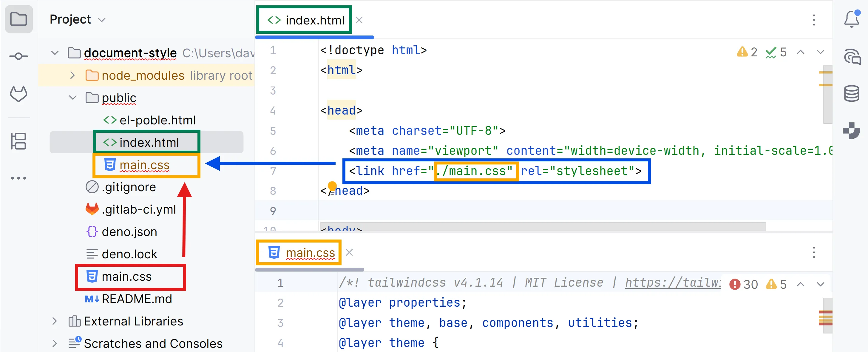Open the Notifications bell icon
Screen dimensions: 868x352
[x=851, y=19]
